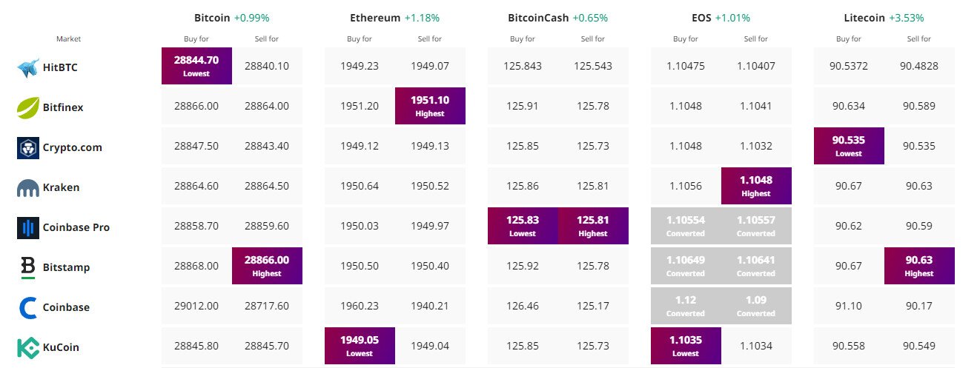The width and height of the screenshot is (980, 368).
Task: Click Coinbase Pro converted EOS buy 1.10554
Action: pyautogui.click(x=686, y=226)
